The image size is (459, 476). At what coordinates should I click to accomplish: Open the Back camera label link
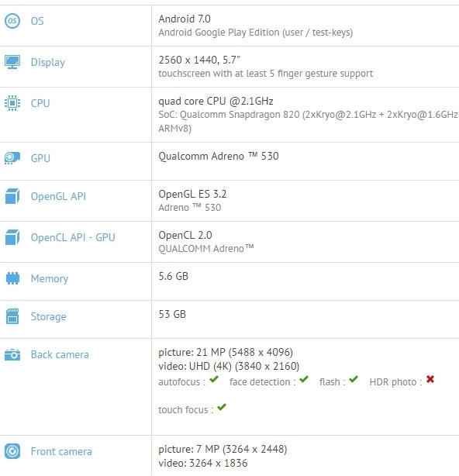point(60,354)
